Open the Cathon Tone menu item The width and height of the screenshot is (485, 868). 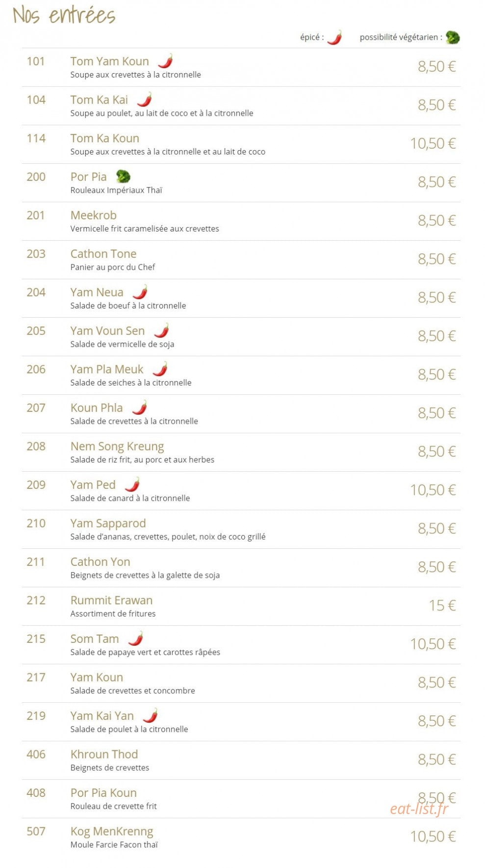point(103,254)
